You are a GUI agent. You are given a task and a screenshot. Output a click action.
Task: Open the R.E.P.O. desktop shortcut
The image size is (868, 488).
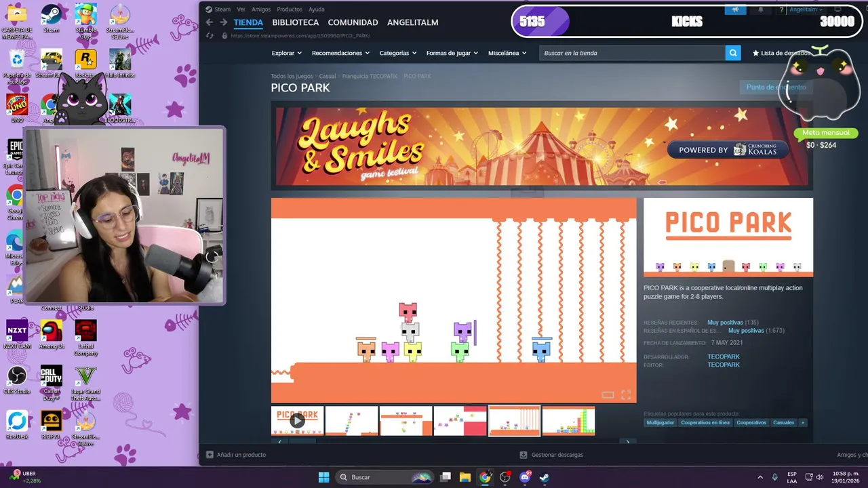(51, 425)
